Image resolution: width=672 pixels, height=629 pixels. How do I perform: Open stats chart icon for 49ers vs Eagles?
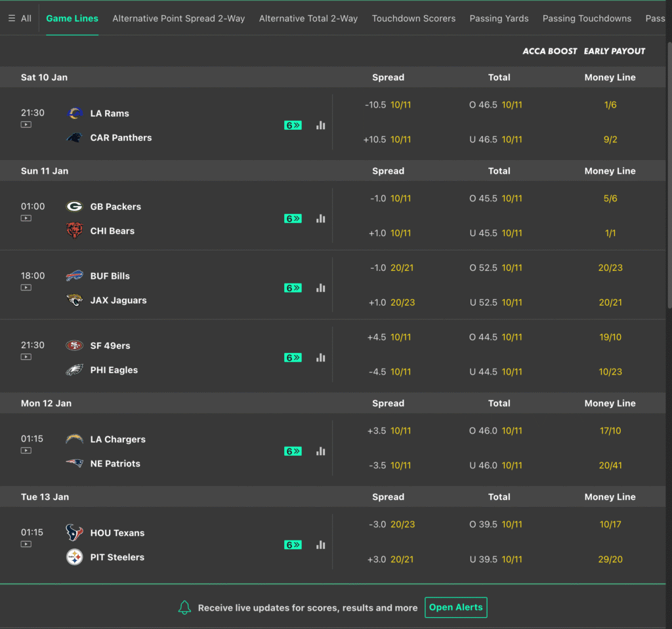point(320,357)
